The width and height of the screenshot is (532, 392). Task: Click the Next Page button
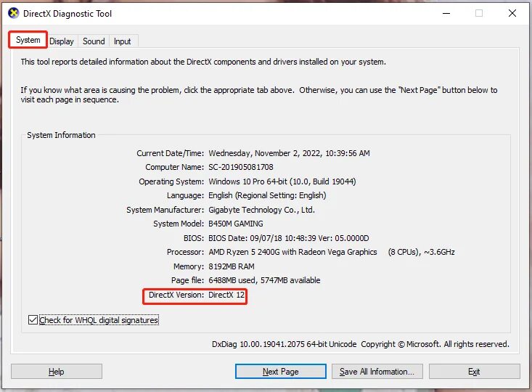281,372
